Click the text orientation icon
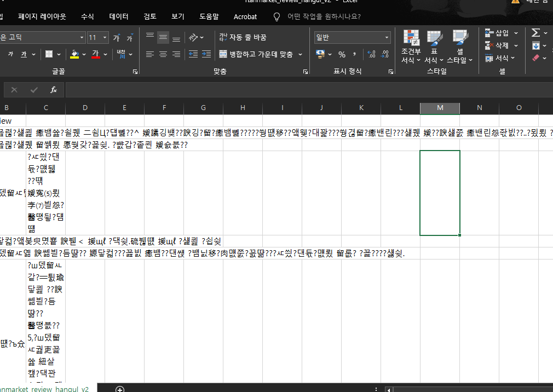Screen dimensions: 553x392 click(x=193, y=37)
